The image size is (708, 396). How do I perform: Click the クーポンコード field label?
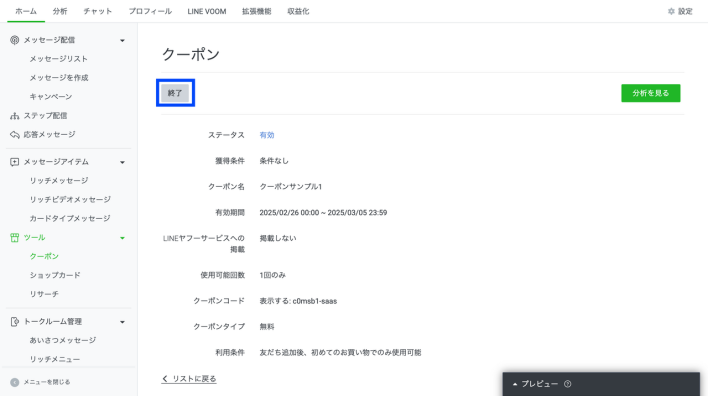(x=219, y=301)
